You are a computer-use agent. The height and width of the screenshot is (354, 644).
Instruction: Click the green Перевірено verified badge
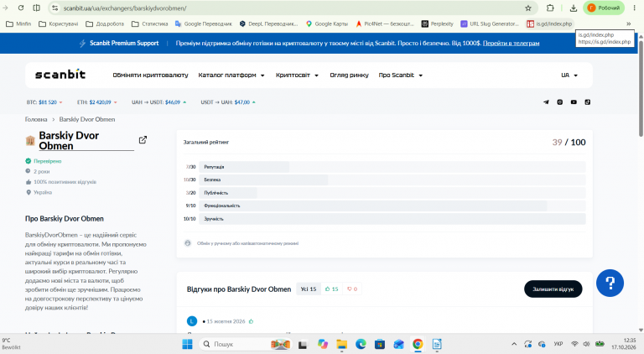pyautogui.click(x=43, y=161)
